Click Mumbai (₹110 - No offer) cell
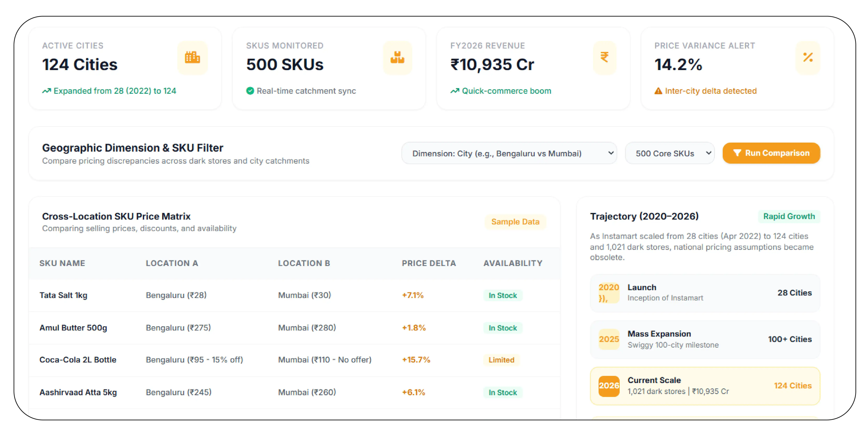 (325, 360)
